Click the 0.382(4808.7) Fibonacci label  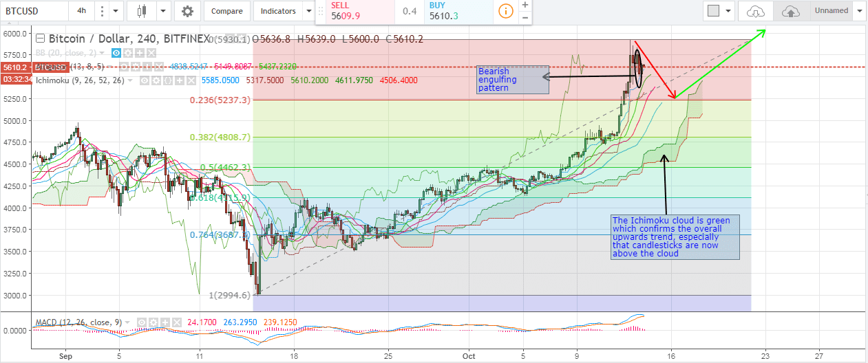(x=220, y=137)
